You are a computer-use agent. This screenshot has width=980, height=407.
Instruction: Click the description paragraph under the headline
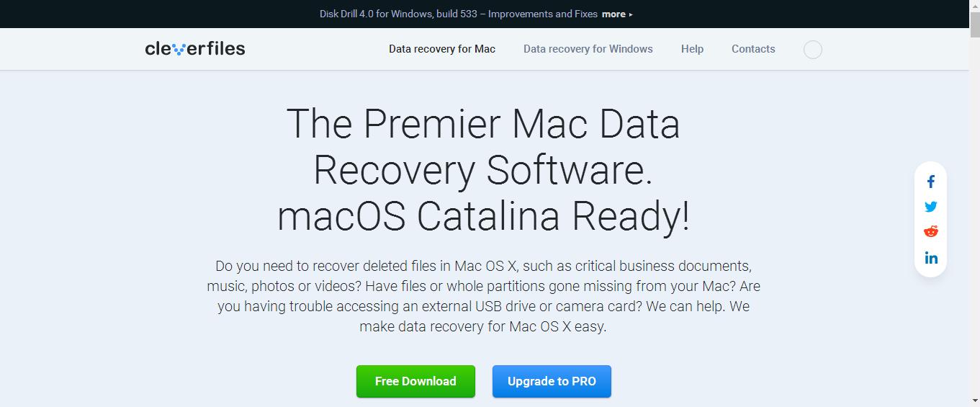(x=483, y=296)
